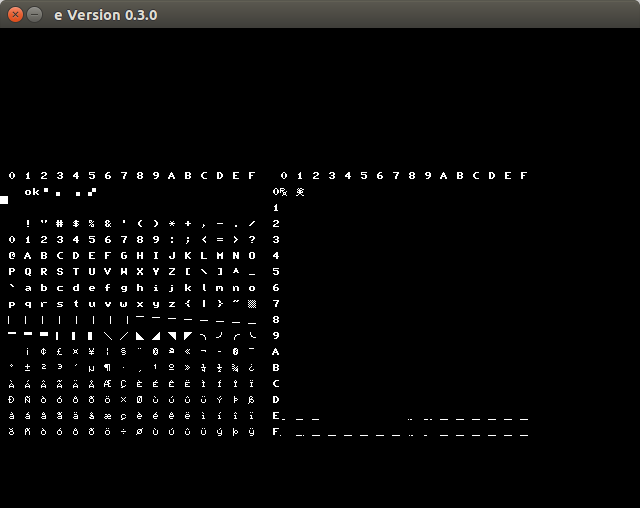Click the 'ok' prompt text
640x508 pixels.
point(32,192)
